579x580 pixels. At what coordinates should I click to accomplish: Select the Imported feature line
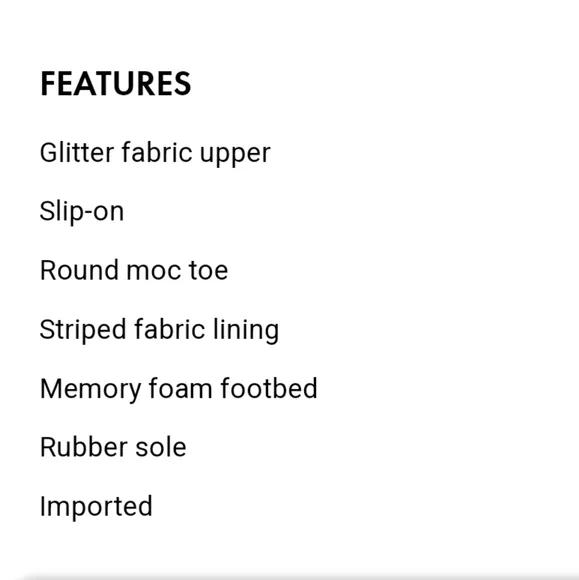(x=96, y=507)
